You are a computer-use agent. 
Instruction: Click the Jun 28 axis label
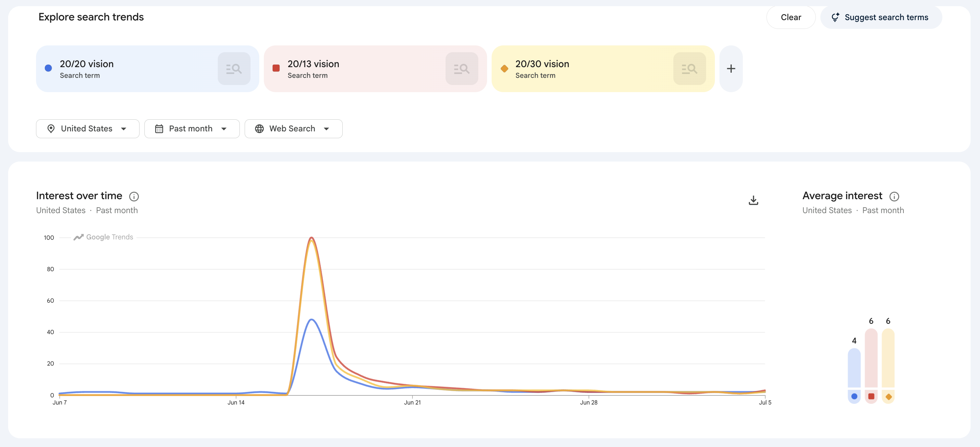click(589, 403)
